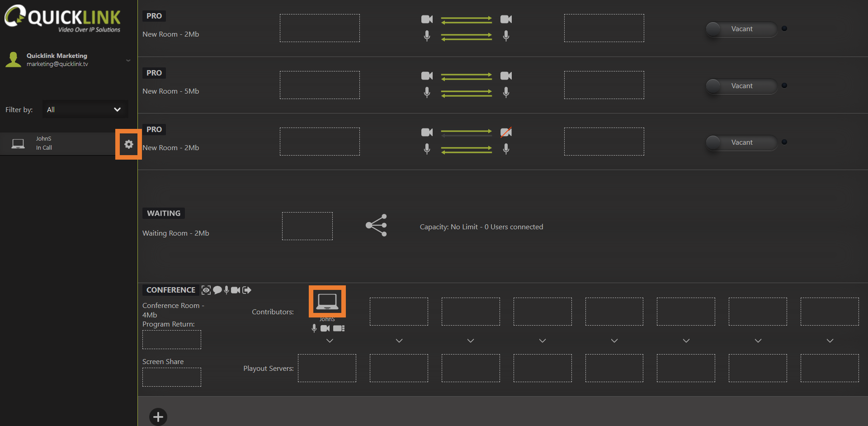Expand the Quicklink Marketing account menu
The height and width of the screenshot is (426, 868).
click(128, 60)
